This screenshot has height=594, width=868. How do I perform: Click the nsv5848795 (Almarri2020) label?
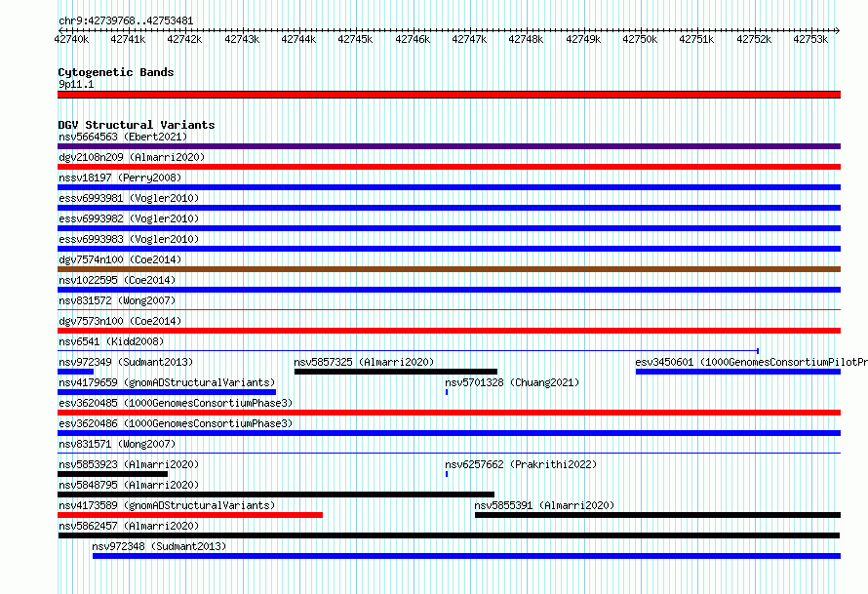[x=129, y=485]
